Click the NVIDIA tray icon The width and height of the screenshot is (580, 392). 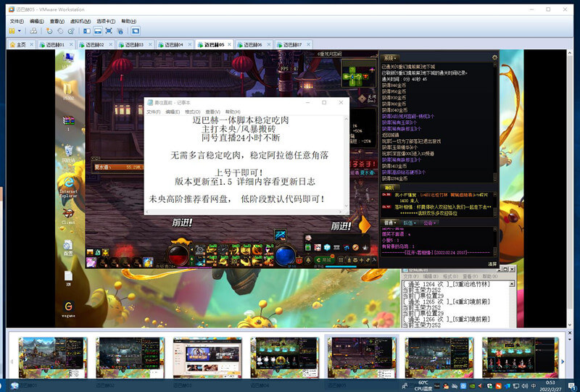click(473, 385)
